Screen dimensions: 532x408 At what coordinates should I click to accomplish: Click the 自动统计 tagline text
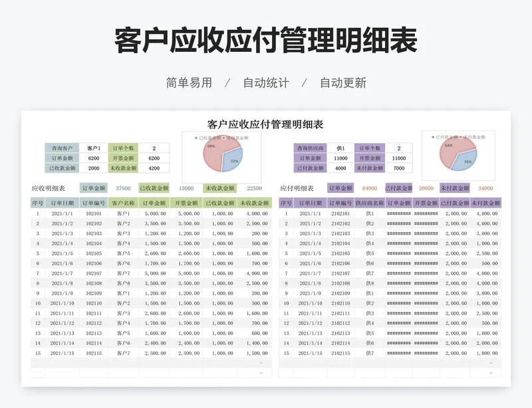coord(266,83)
